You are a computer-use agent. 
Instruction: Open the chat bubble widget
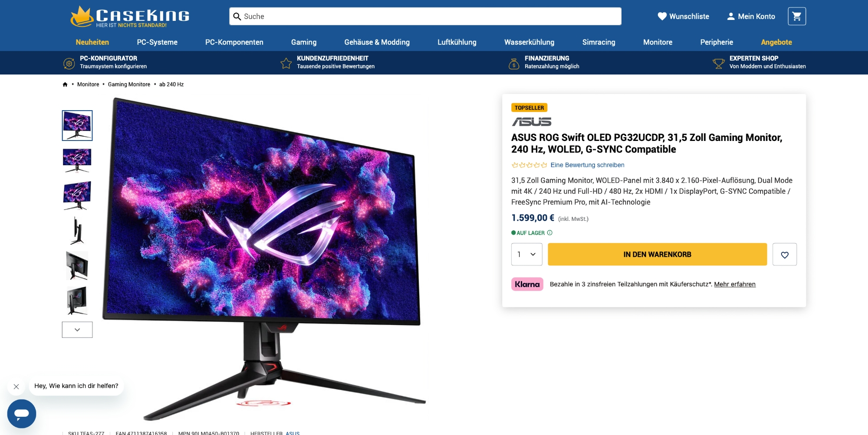click(x=22, y=414)
